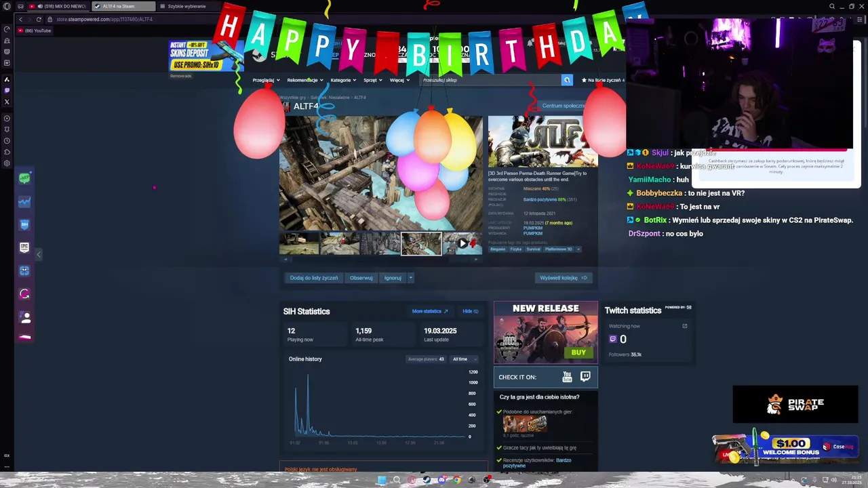Open the YouTube bookmark in bookmarks bar
868x488 pixels.
[x=35, y=30]
